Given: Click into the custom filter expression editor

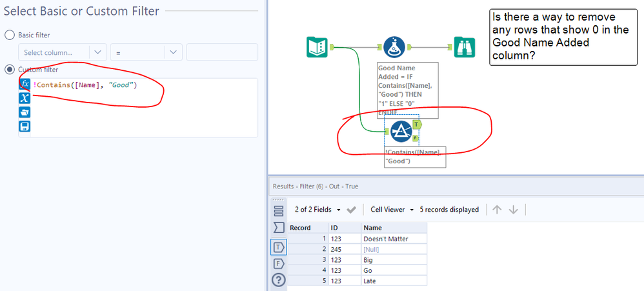Looking at the screenshot, I should click(x=144, y=108).
